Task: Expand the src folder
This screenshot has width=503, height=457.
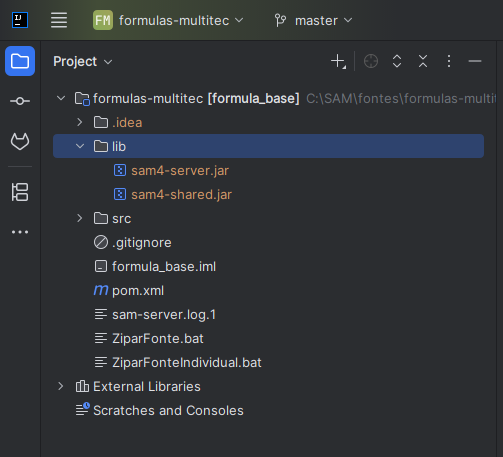Action: click(80, 218)
